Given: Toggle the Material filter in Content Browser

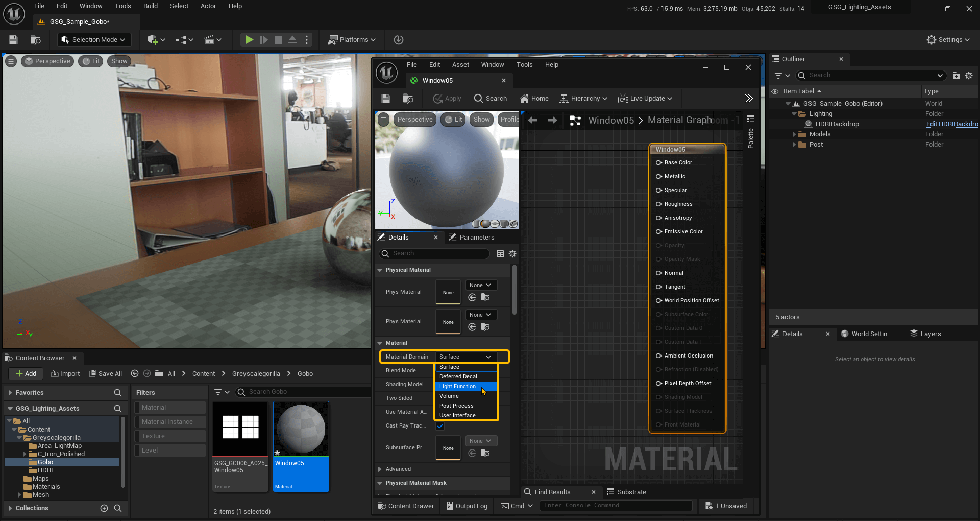Looking at the screenshot, I should coord(170,408).
